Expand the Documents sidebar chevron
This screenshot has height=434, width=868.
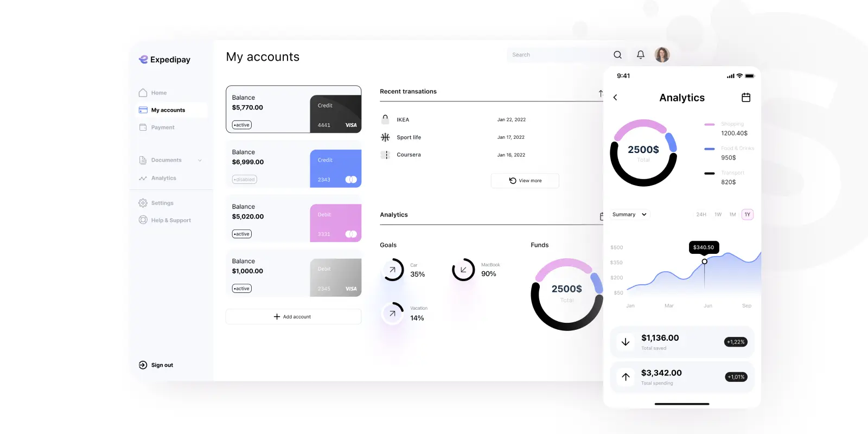click(x=200, y=161)
